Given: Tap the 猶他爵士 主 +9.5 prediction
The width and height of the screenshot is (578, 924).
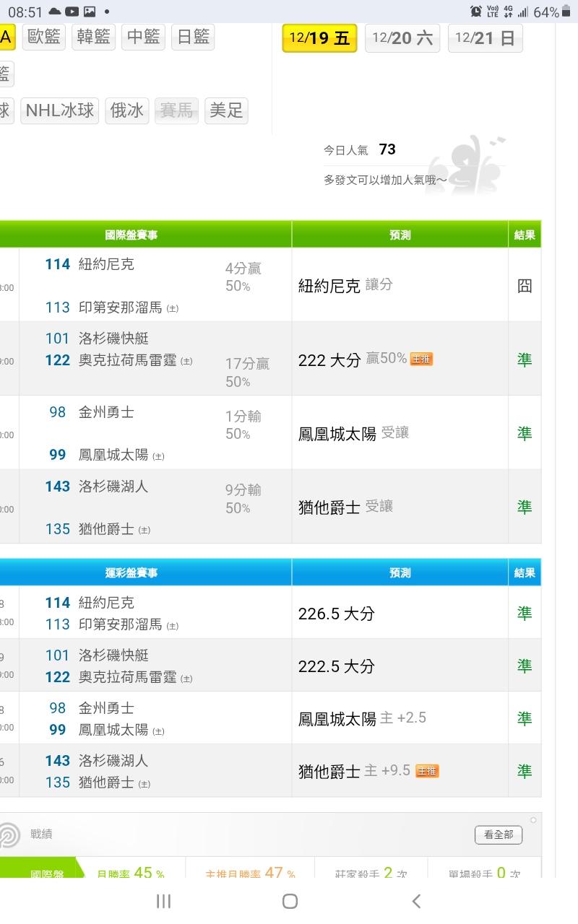Looking at the screenshot, I should tap(354, 771).
